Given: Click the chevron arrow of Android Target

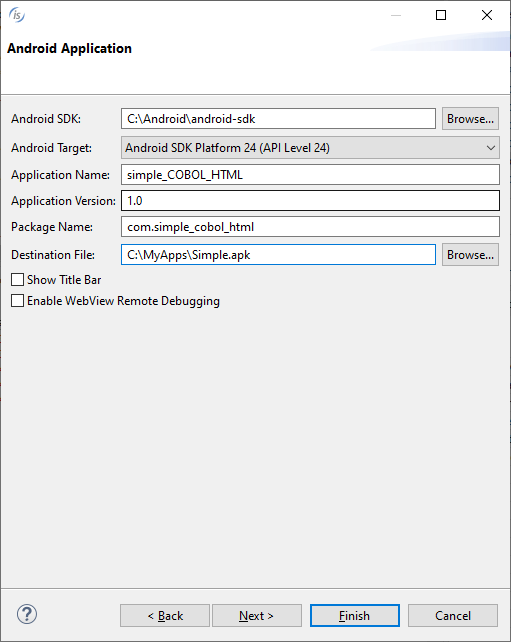Looking at the screenshot, I should pyautogui.click(x=491, y=148).
